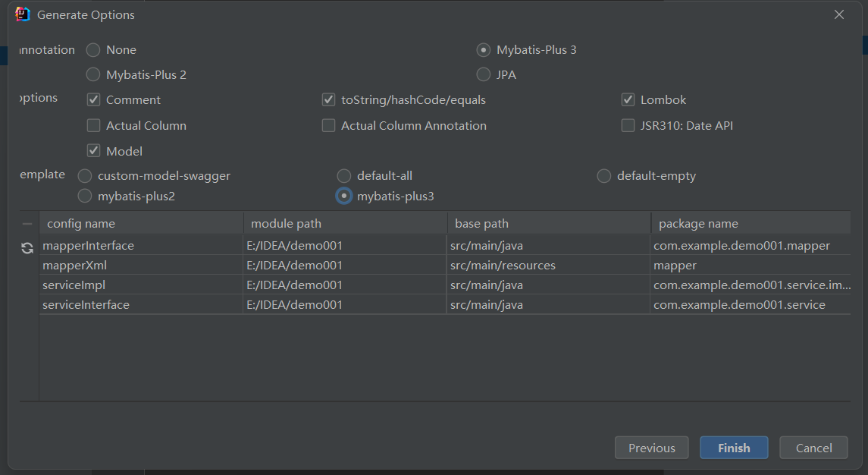The image size is (868, 475).
Task: Select the mapperXml row
Action: (141, 266)
